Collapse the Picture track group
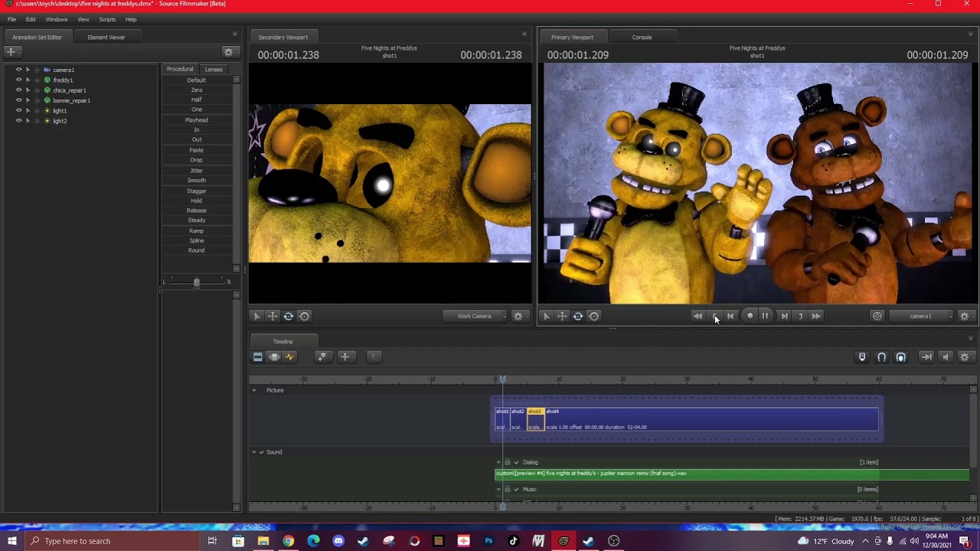The width and height of the screenshot is (980, 551). [254, 390]
